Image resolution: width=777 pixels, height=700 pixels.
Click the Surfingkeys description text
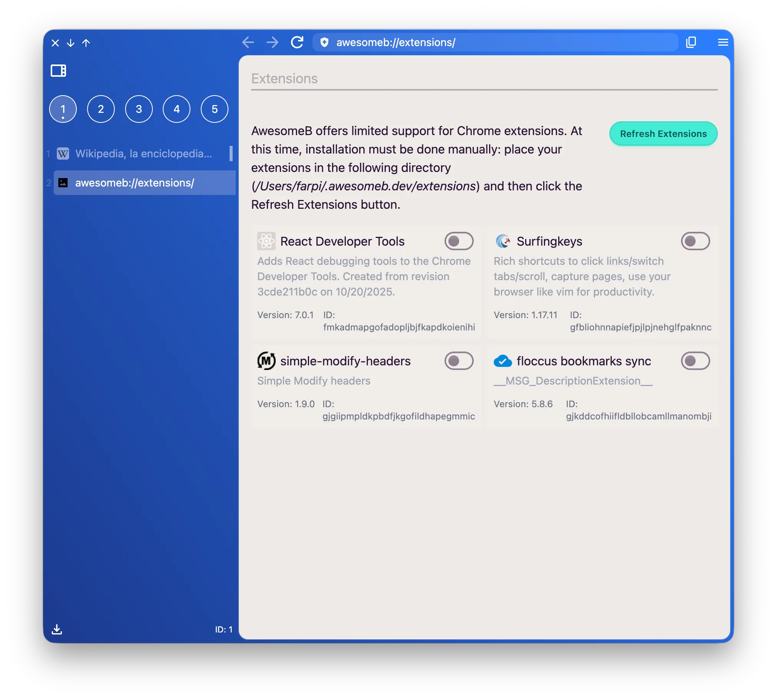pos(582,277)
